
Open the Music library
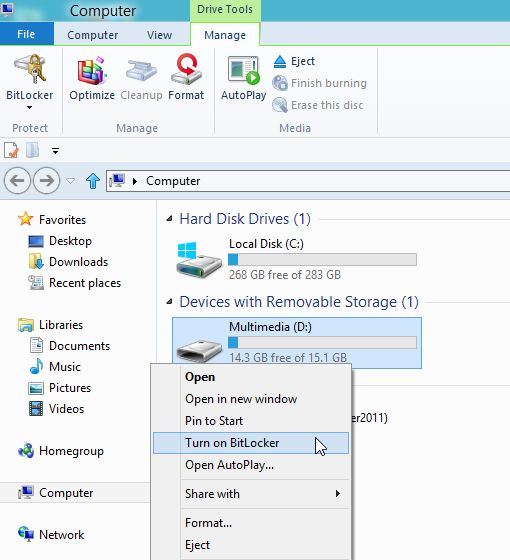[x=55, y=367]
